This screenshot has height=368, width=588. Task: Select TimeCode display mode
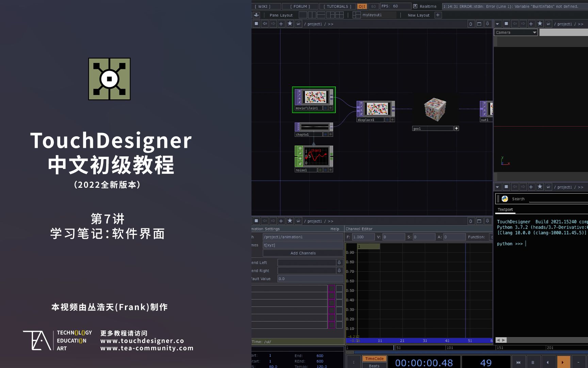tap(374, 359)
